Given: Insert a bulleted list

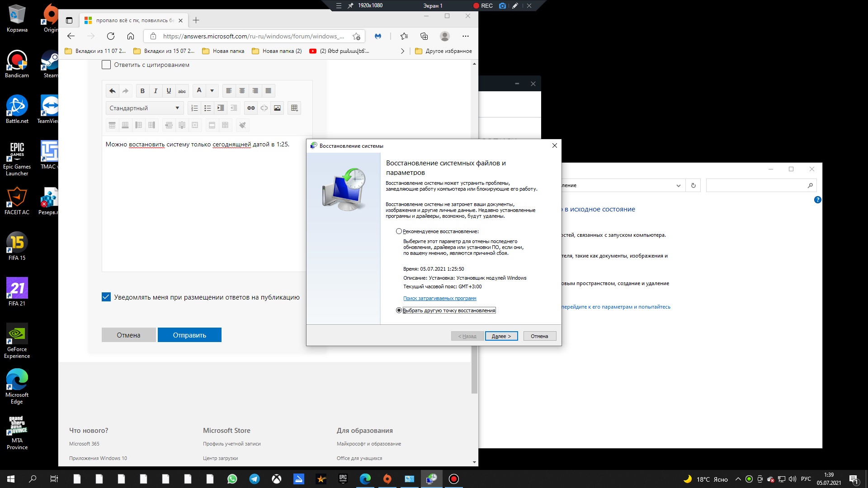Looking at the screenshot, I should pos(208,108).
